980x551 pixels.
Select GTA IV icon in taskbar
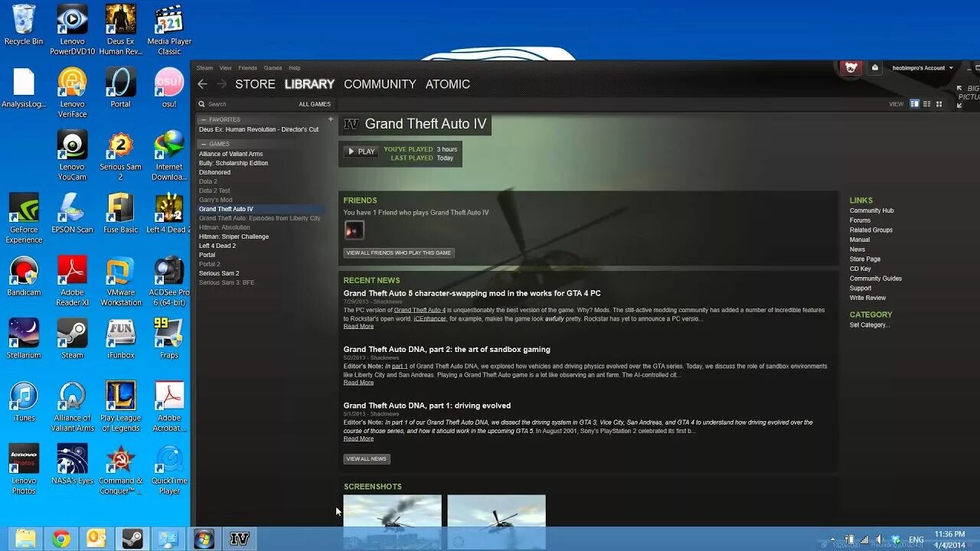[x=240, y=539]
